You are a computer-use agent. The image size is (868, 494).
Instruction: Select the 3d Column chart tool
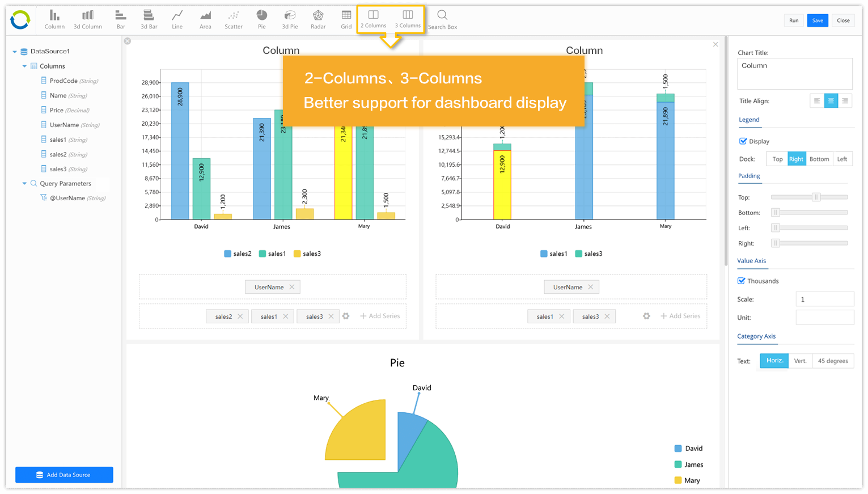tap(88, 19)
